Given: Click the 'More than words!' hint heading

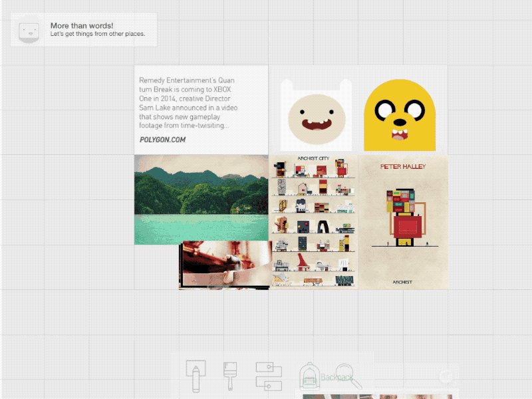Looking at the screenshot, I should 82,26.
